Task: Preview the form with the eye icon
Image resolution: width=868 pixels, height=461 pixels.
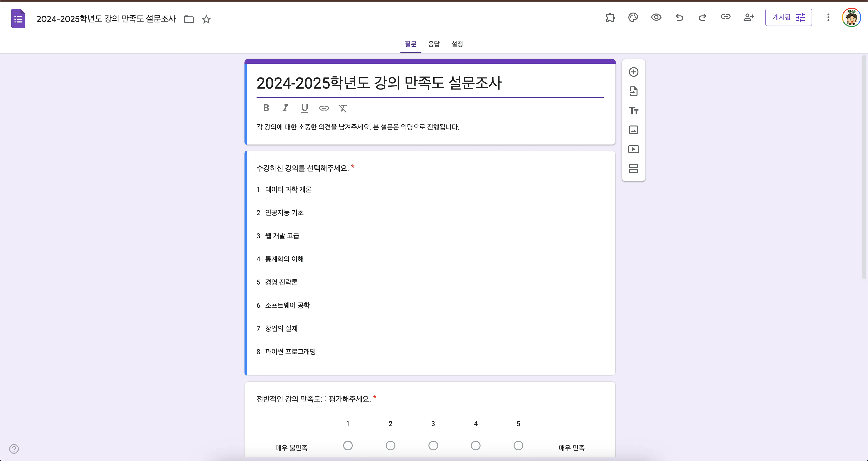Action: [x=656, y=17]
